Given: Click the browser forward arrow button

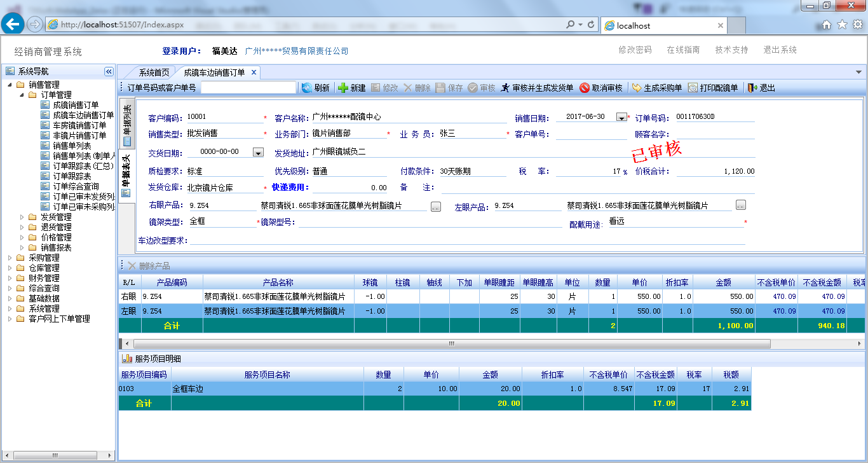Looking at the screenshot, I should click(35, 24).
